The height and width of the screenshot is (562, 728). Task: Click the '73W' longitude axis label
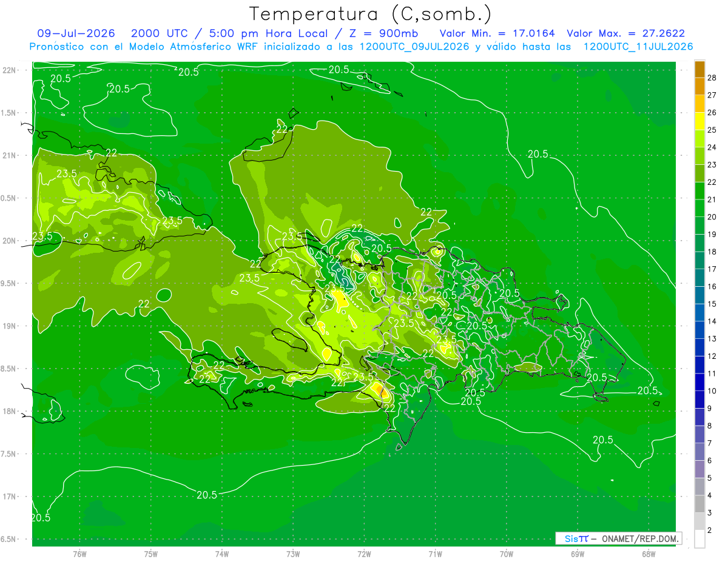(x=293, y=554)
